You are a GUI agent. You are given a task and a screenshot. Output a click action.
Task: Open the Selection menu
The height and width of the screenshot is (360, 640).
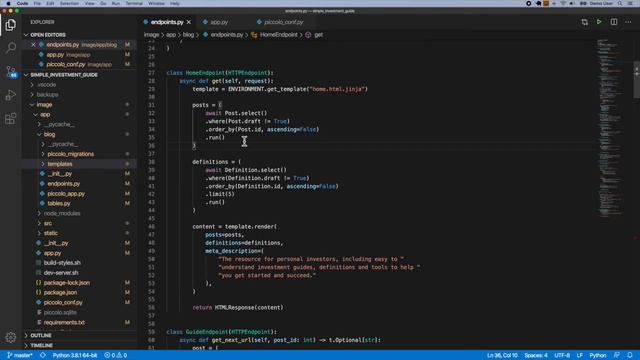coord(69,3)
